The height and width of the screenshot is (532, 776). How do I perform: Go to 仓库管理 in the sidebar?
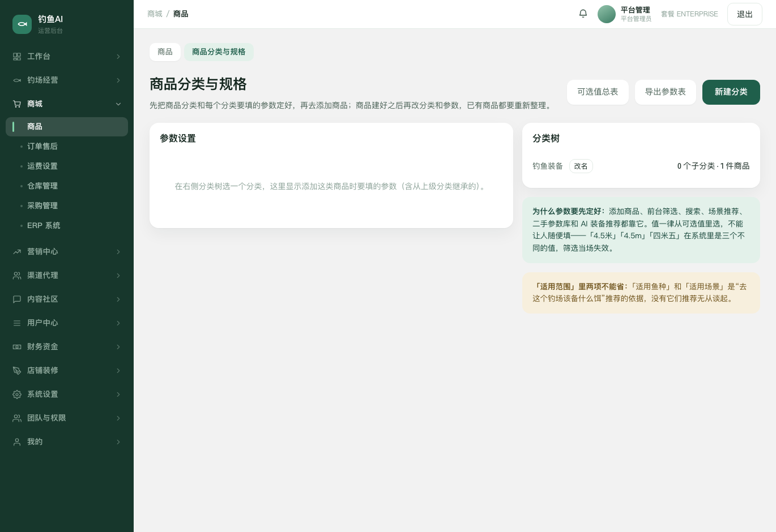(67, 186)
